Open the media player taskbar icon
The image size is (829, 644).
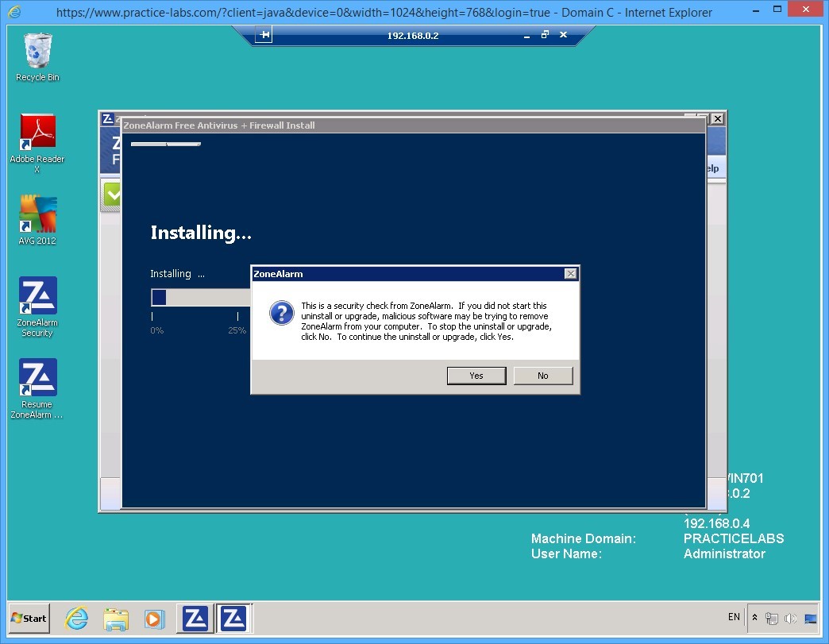154,618
